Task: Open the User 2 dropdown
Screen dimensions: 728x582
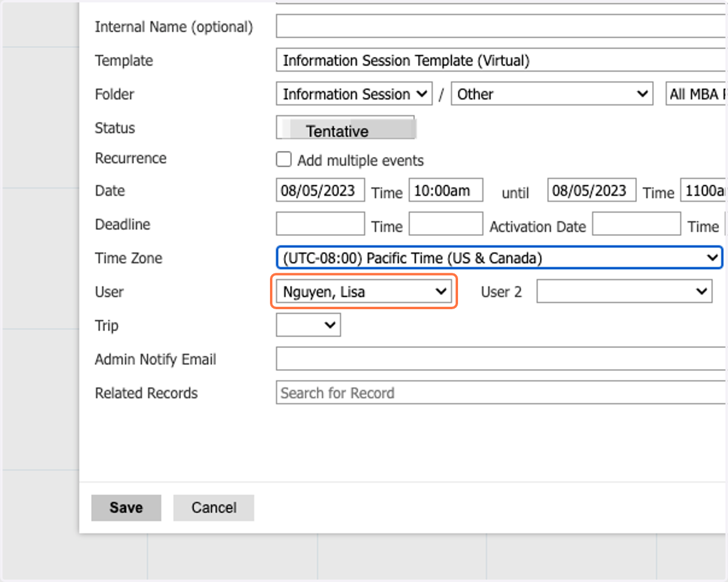Action: click(x=624, y=292)
